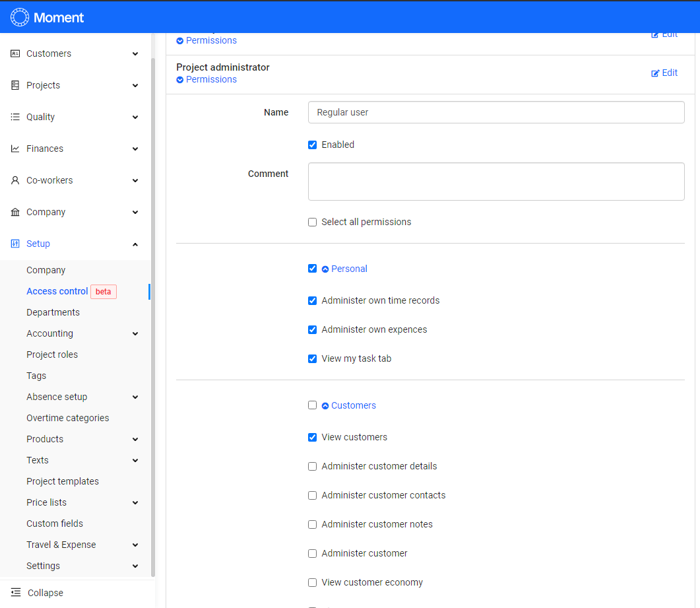Check View customer economy

tap(313, 582)
